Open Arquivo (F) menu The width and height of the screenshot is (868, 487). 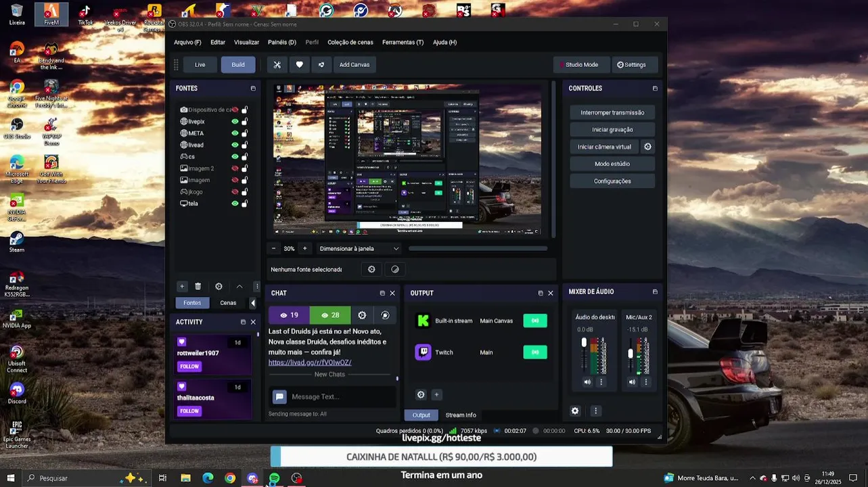click(x=187, y=42)
